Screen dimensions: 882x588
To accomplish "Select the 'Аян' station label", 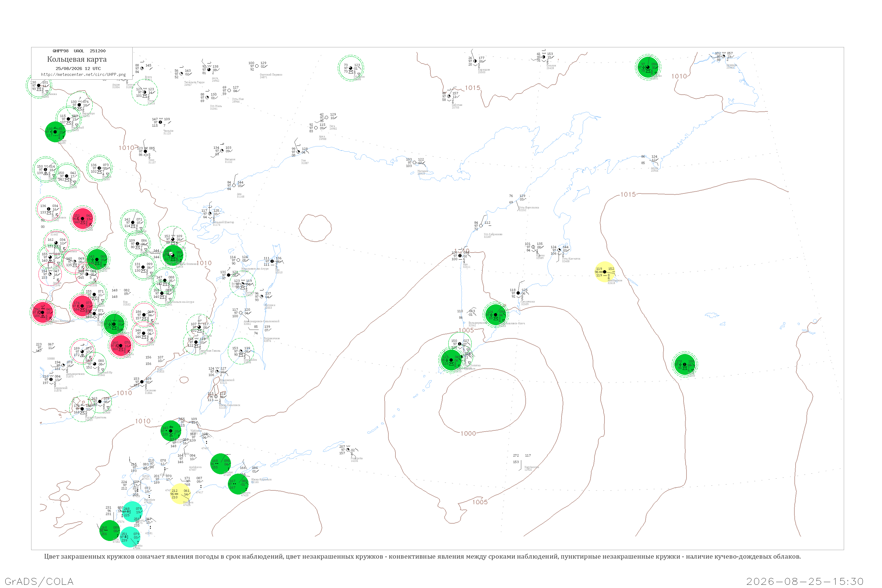I will (239, 194).
